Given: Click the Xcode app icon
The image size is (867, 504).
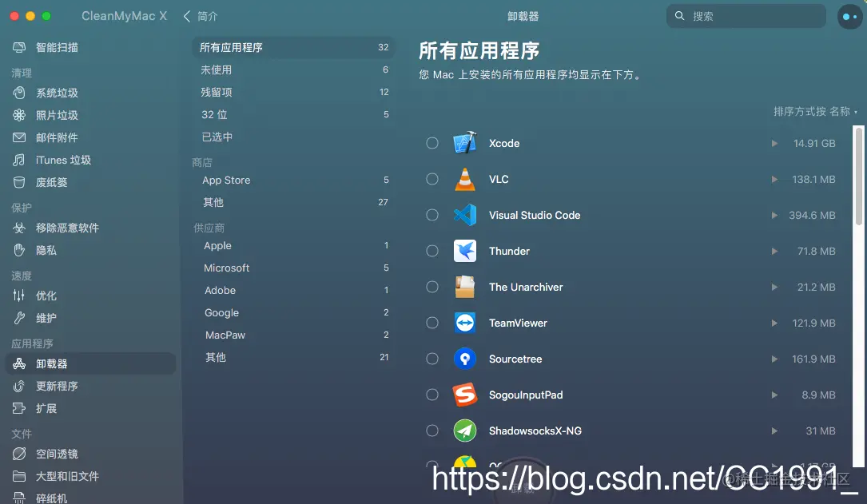Looking at the screenshot, I should 465,143.
